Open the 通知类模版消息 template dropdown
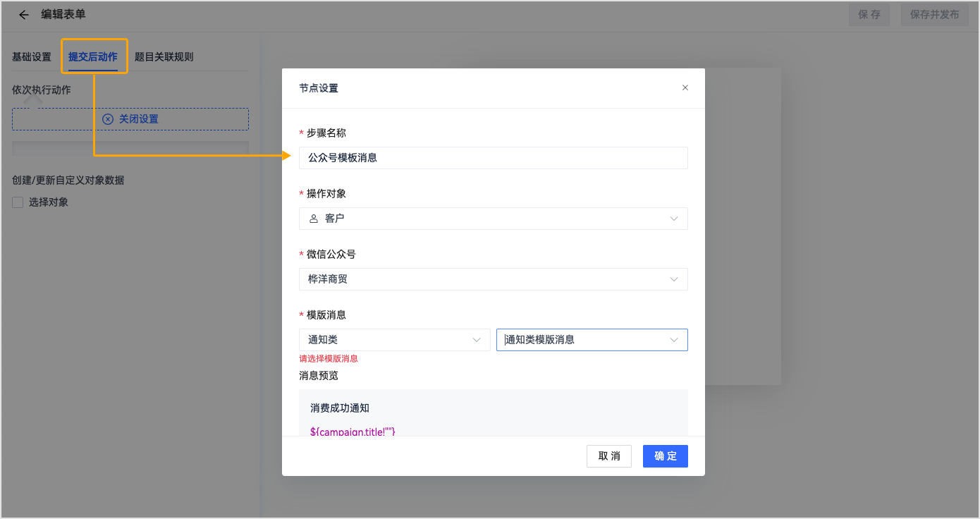 [x=592, y=340]
